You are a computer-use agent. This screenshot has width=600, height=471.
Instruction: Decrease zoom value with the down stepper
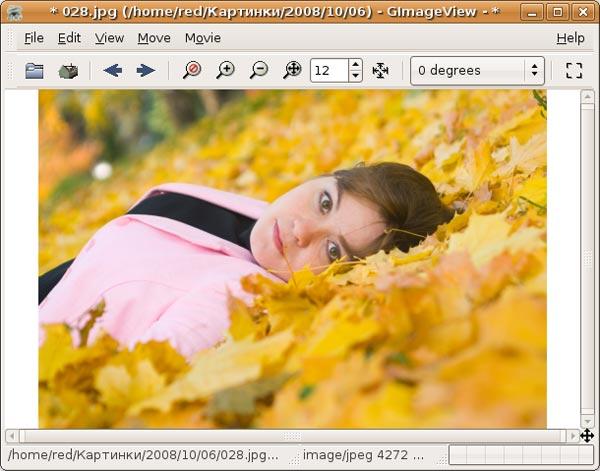[355, 76]
